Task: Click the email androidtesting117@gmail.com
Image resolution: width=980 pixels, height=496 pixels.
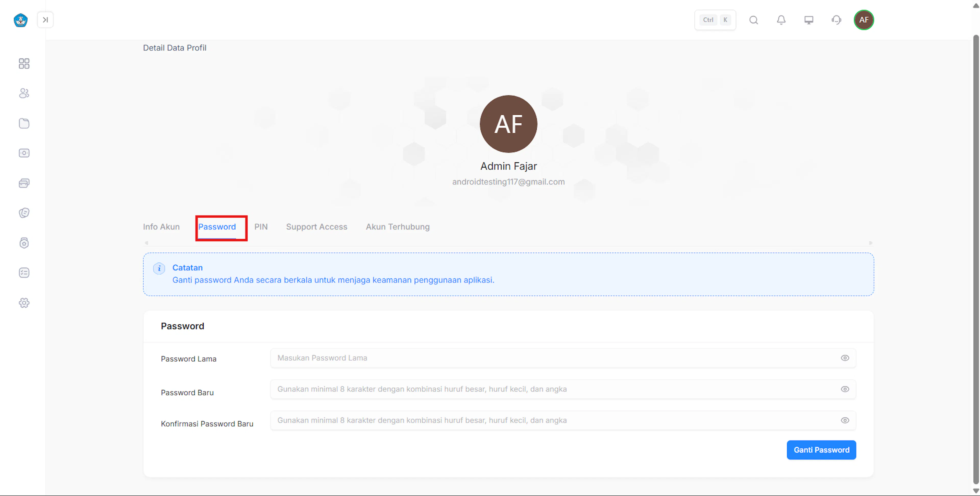Action: pos(508,182)
